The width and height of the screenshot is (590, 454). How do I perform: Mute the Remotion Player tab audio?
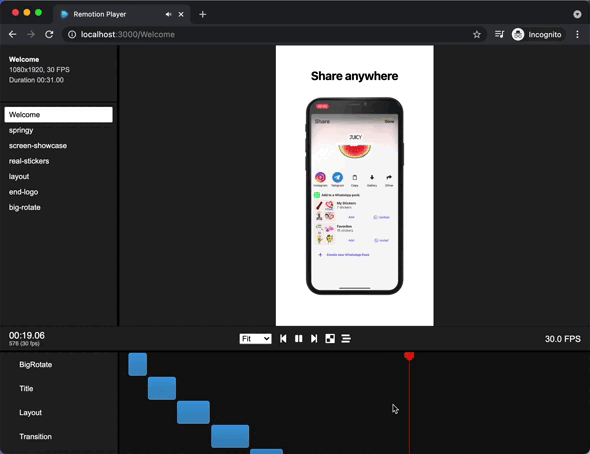click(168, 14)
